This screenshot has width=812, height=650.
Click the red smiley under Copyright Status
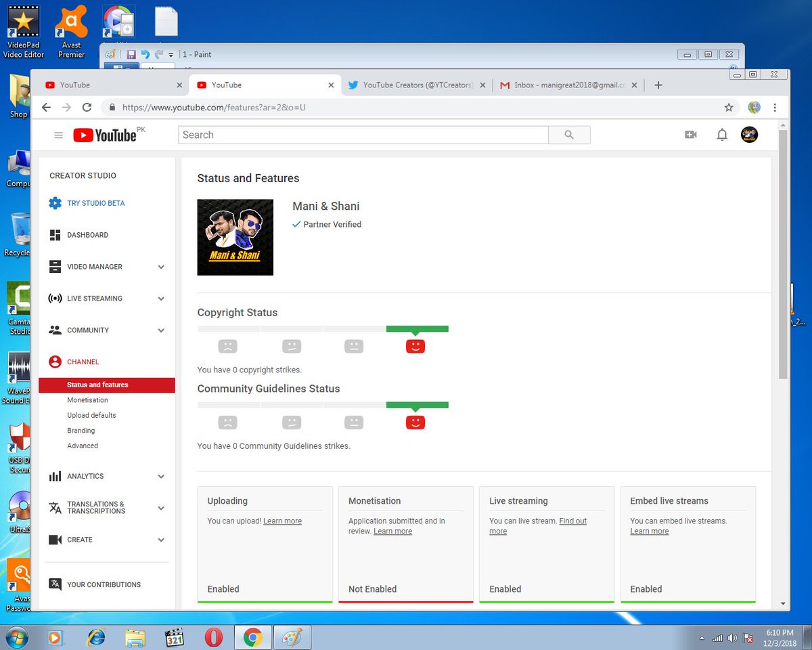coord(415,346)
